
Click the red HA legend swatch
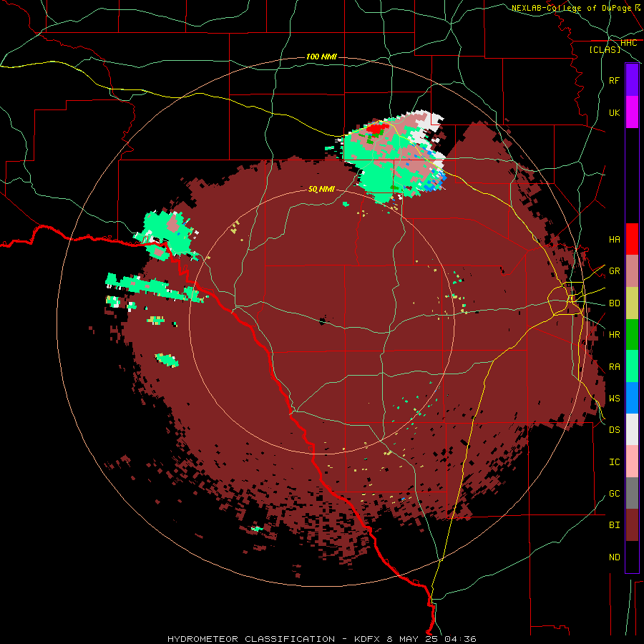coord(632,239)
